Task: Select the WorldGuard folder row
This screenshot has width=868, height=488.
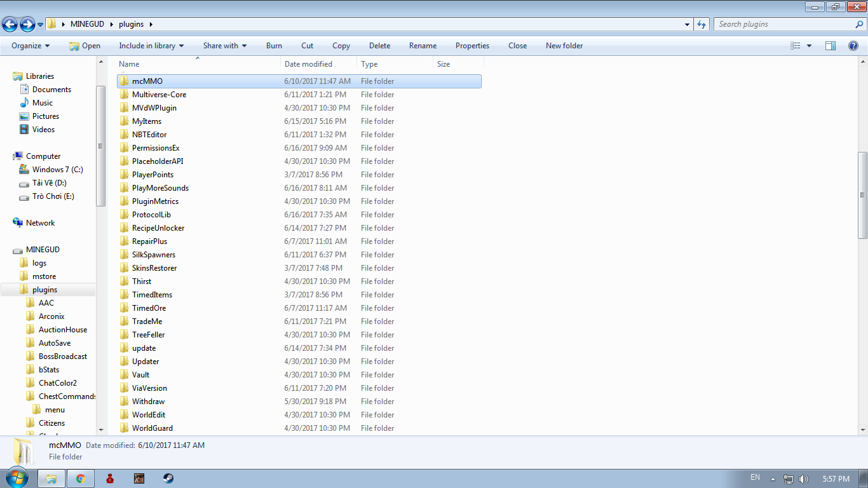Action: (299, 428)
